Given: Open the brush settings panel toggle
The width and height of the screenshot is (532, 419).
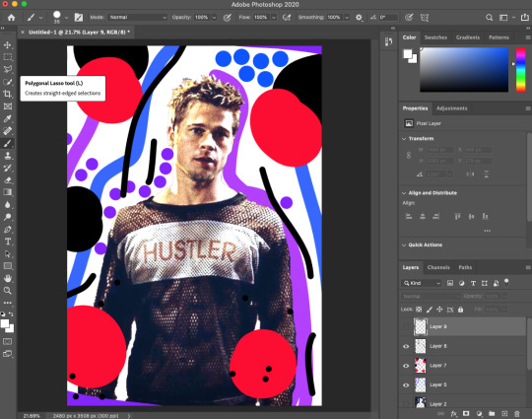Looking at the screenshot, I should 79,18.
